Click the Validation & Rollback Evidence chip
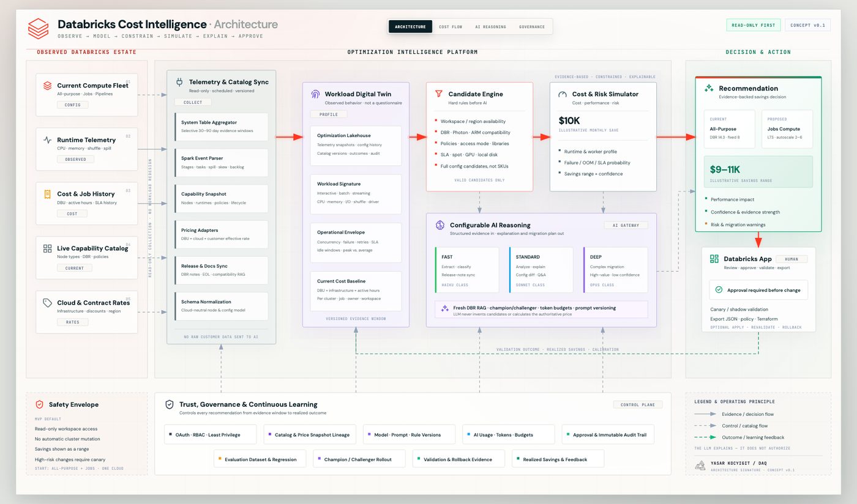The height and width of the screenshot is (504, 857). pos(458,459)
